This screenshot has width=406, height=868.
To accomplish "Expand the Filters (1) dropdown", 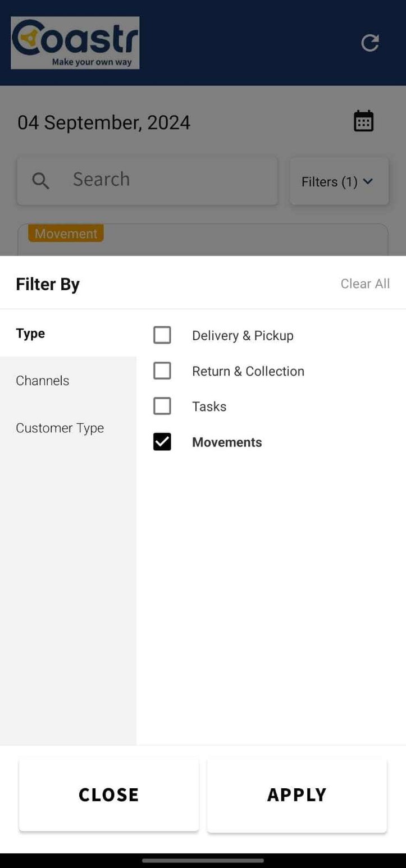I will [337, 181].
